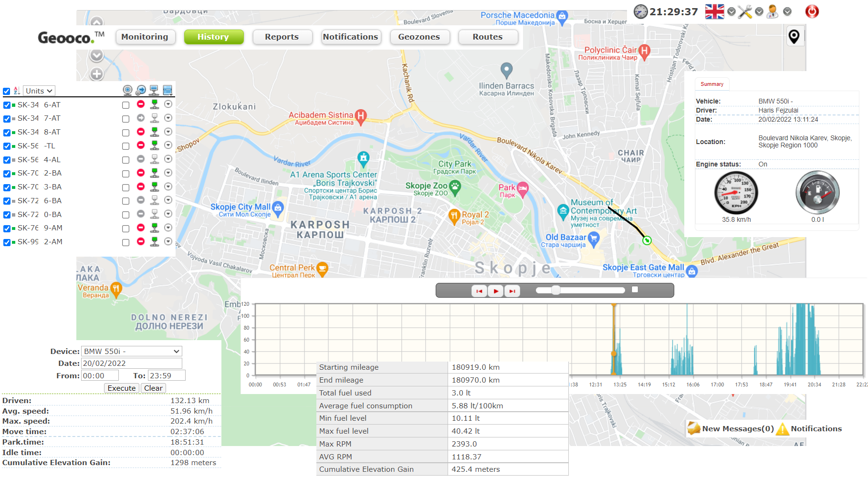Open the Units dropdown selector
Screen dimensions: 868x478
click(39, 91)
